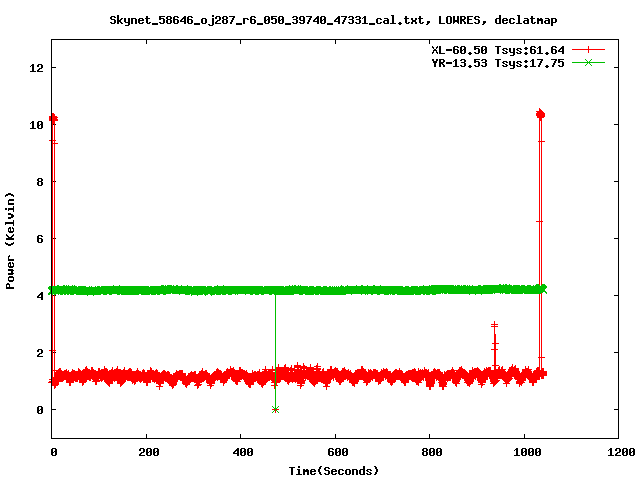640x480 pixels.
Task: Click y-axis tick label 12
Action: tap(36, 68)
